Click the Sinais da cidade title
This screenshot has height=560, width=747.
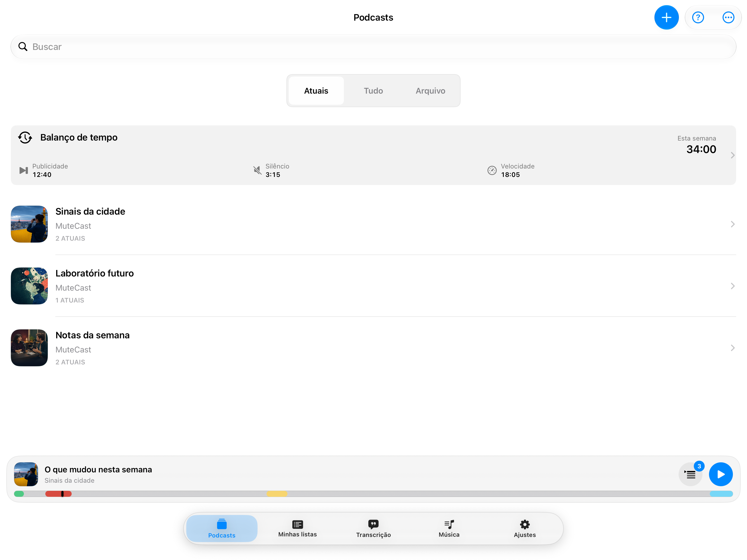90,211
